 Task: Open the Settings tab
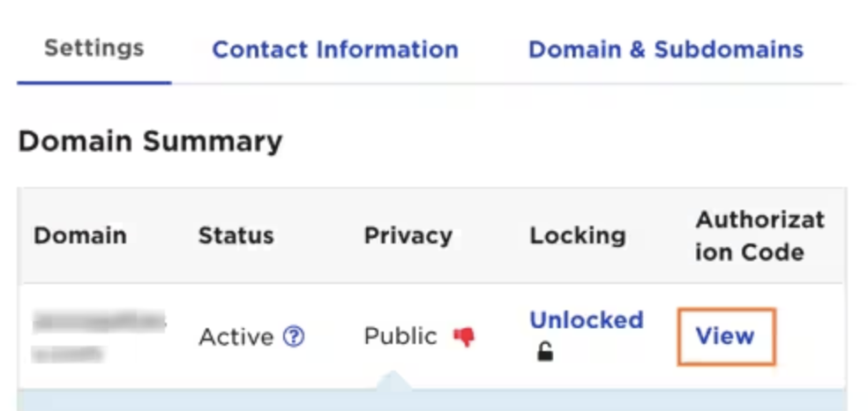click(x=94, y=49)
